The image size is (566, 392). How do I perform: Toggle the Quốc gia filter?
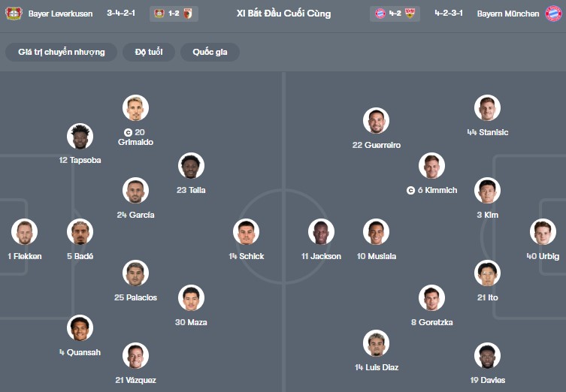click(x=211, y=52)
